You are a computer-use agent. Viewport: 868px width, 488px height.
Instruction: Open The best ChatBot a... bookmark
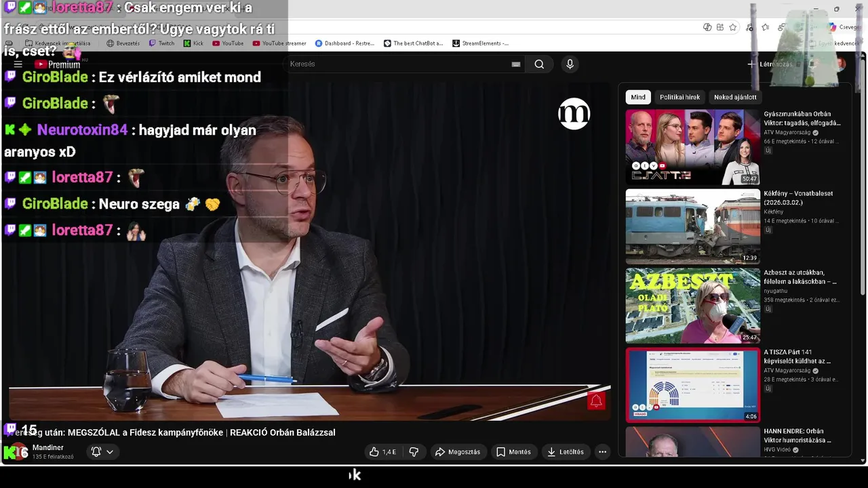point(413,43)
